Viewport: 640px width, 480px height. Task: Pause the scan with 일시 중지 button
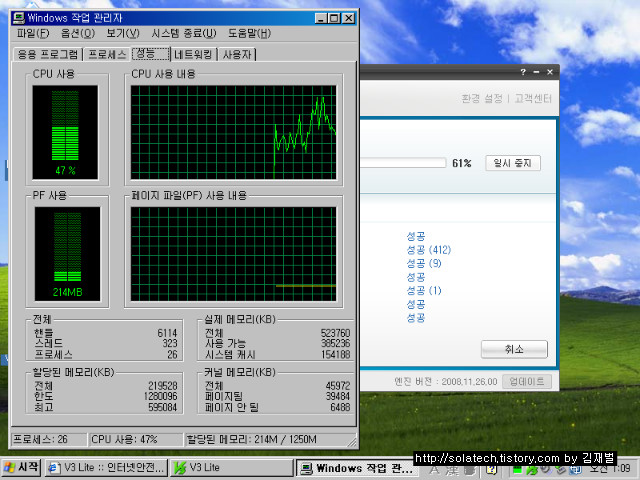point(513,163)
